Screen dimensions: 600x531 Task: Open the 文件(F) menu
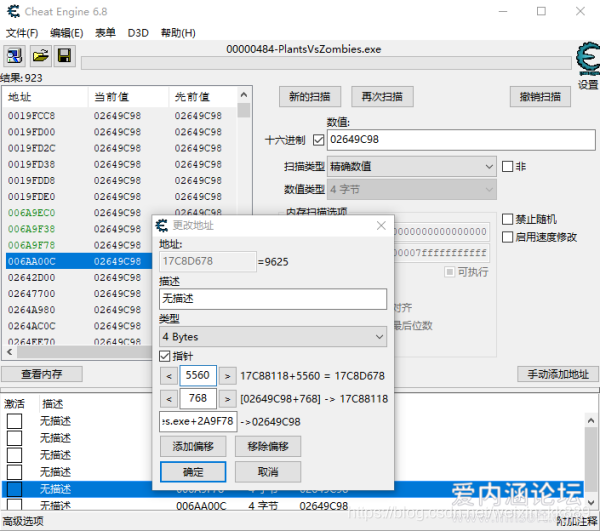(x=22, y=33)
